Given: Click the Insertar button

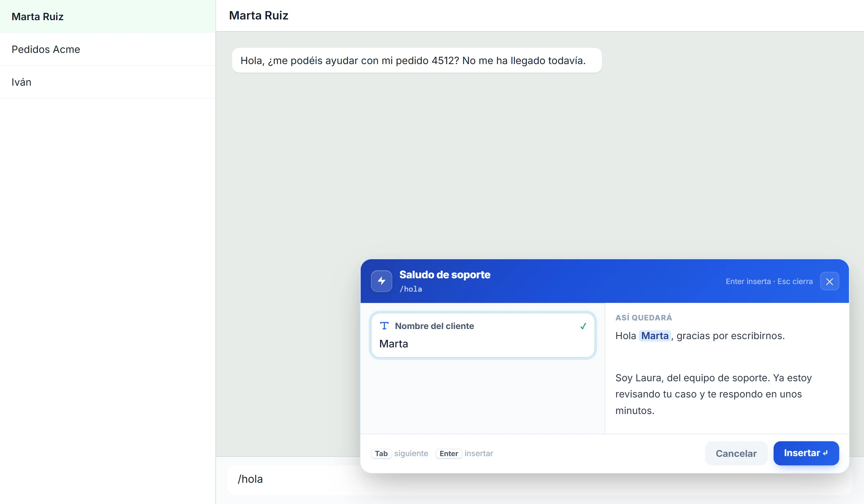Looking at the screenshot, I should coord(806,453).
